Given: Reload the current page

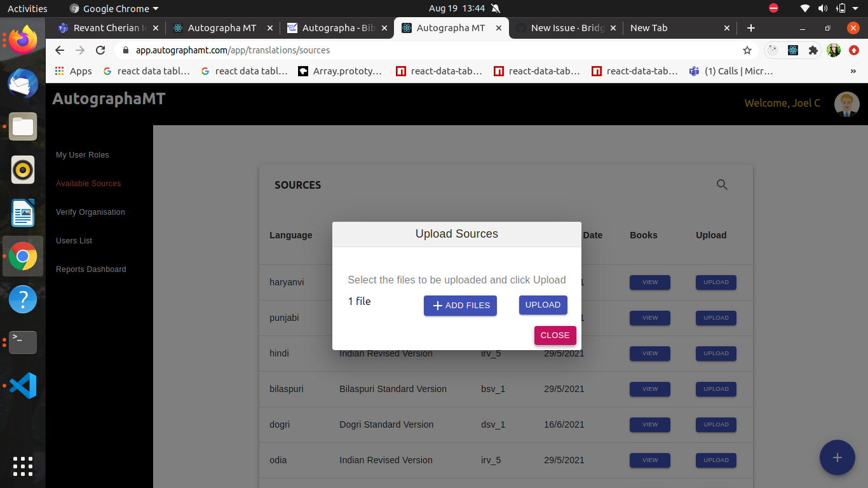Looking at the screenshot, I should pos(100,50).
